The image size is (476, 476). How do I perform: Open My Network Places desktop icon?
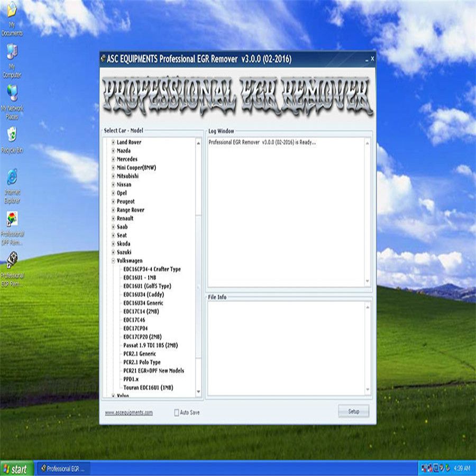click(12, 94)
